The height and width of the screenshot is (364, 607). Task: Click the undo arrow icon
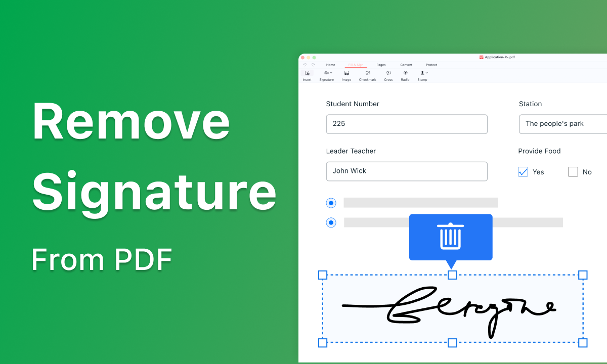(x=305, y=65)
